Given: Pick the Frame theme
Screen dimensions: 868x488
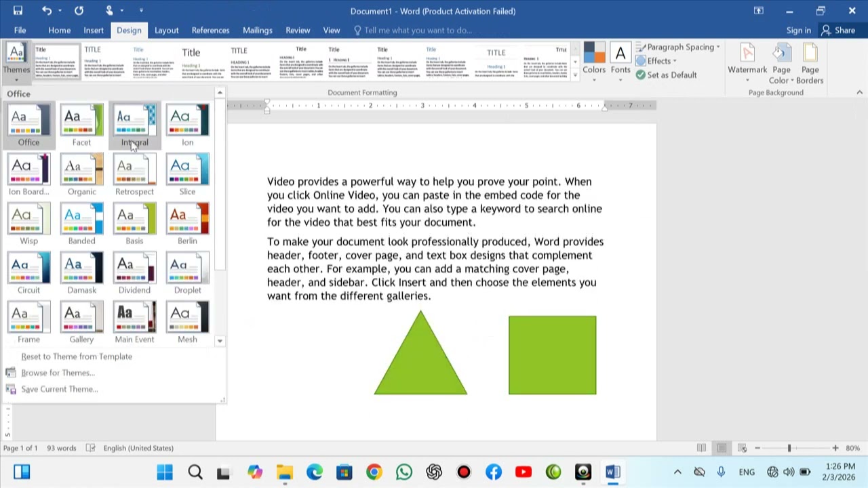Looking at the screenshot, I should 28,323.
